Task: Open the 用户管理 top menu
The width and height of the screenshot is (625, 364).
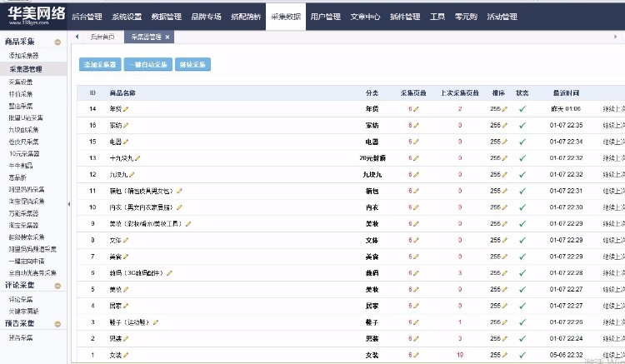Action: 325,17
